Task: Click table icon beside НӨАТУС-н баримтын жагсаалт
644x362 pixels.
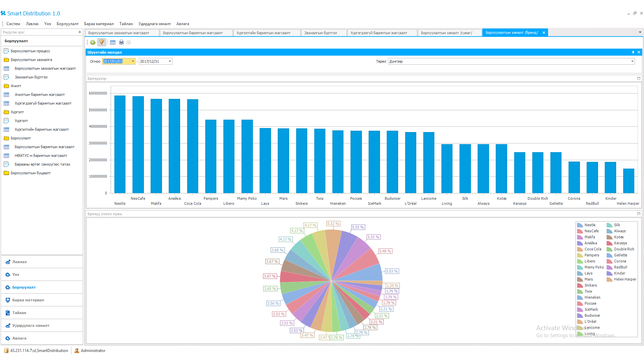Action: tap(6, 156)
